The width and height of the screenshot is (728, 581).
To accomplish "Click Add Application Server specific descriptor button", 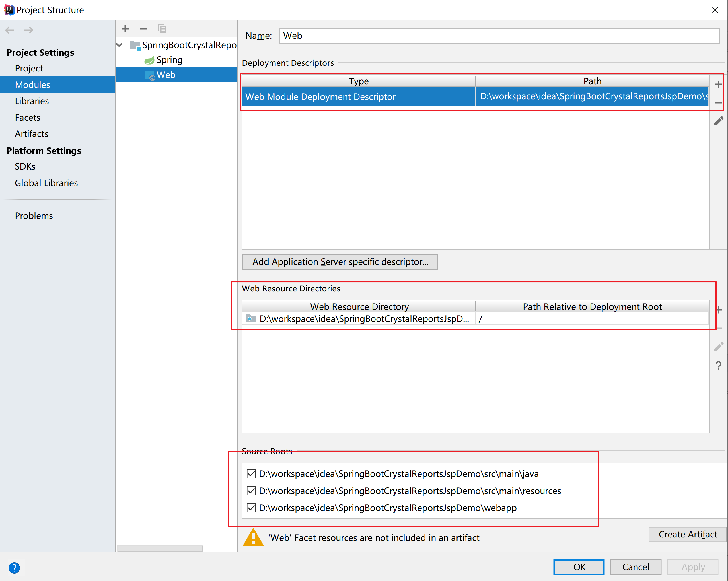I will click(340, 262).
